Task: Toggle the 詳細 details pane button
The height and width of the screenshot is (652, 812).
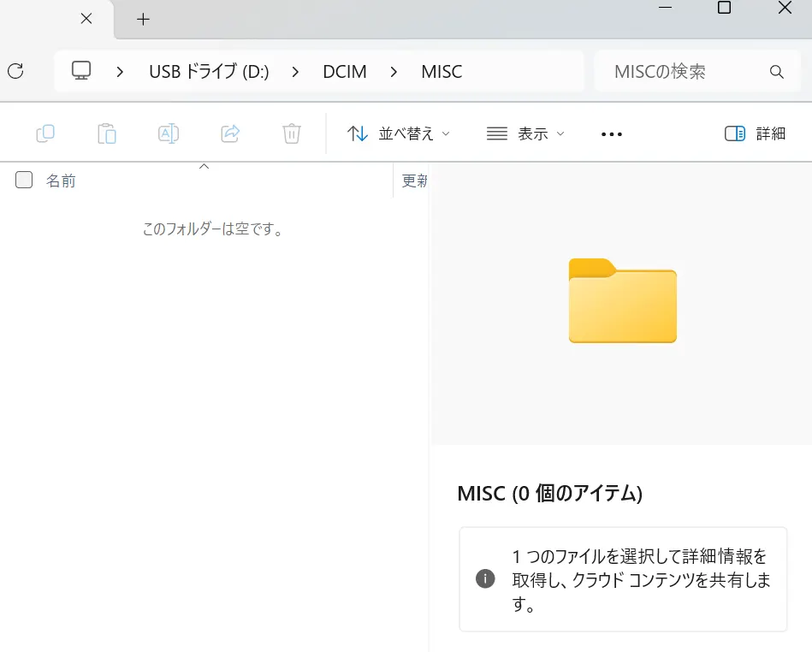Action: pos(755,133)
